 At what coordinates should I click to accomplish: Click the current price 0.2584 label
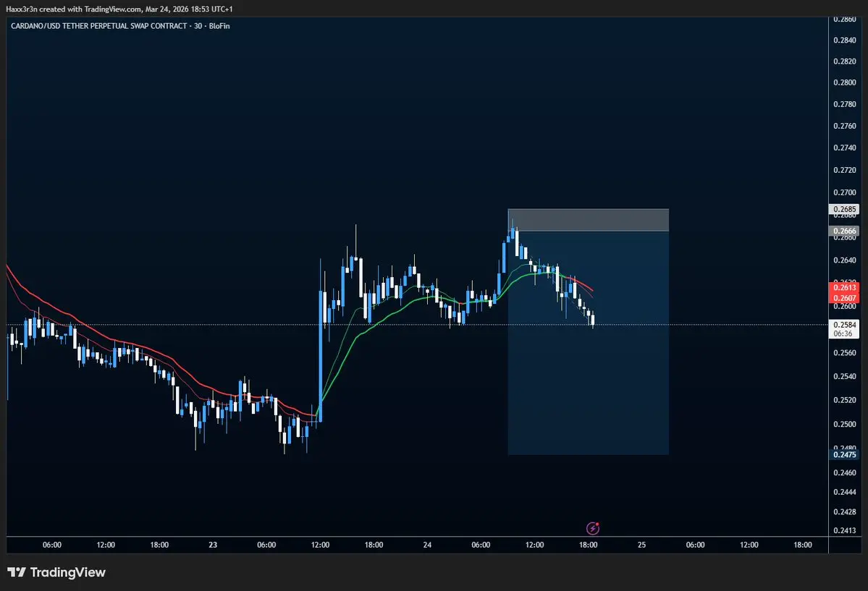[x=844, y=325]
